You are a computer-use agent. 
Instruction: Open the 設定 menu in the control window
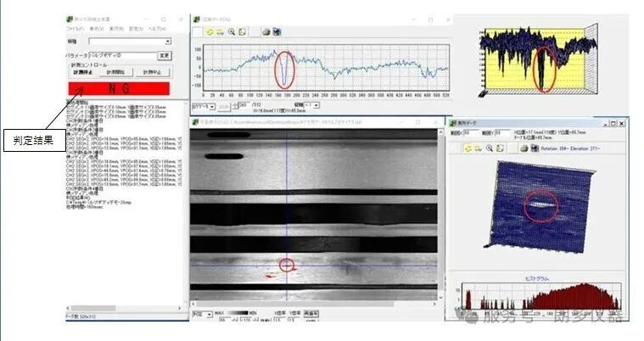point(136,29)
